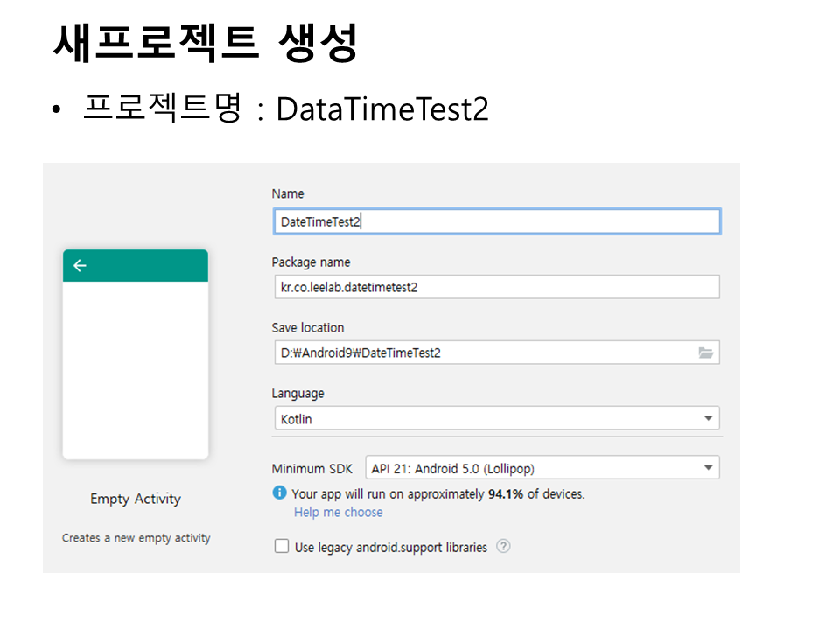This screenshot has height=630, width=840.
Task: Click the Package name text field
Action: pyautogui.click(x=496, y=287)
